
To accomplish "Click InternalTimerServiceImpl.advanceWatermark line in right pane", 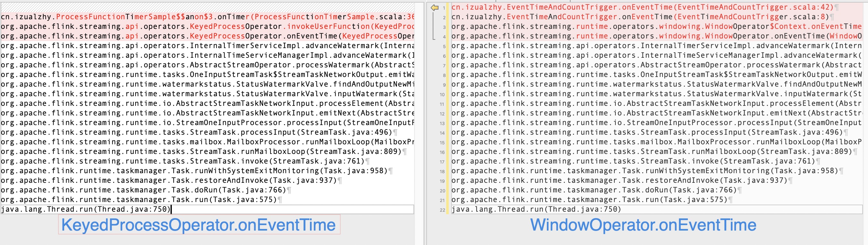I will pos(657,46).
